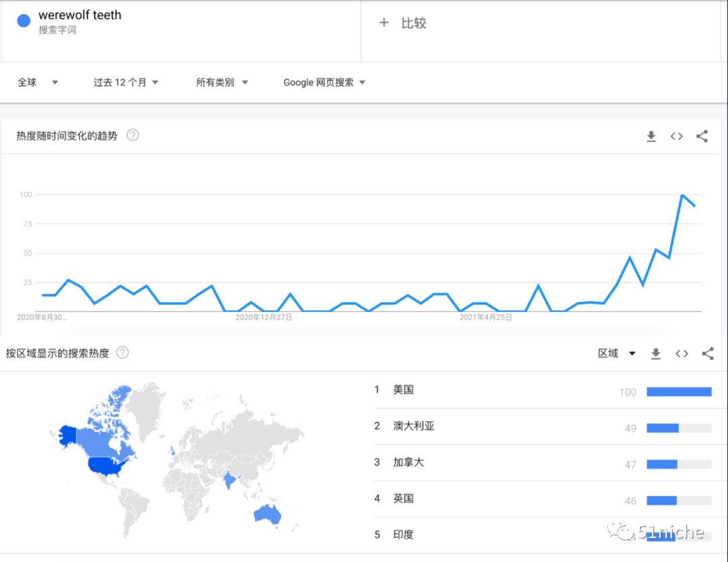Open the 过去 12 个月 time range dropdown
728x562 pixels.
(125, 82)
